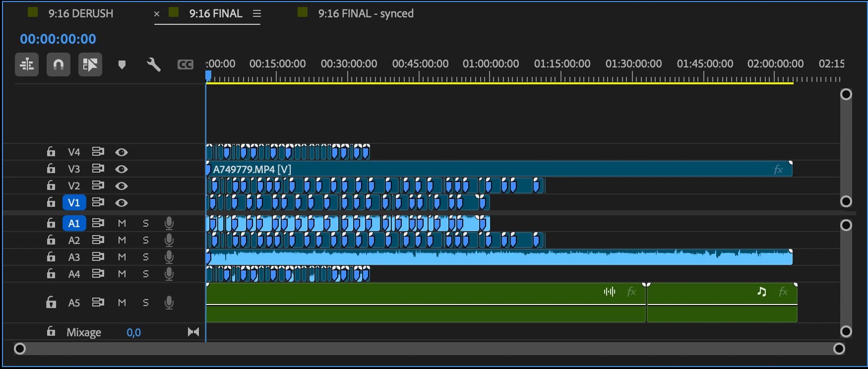Click the fx badge on the A749779.MP4 clip

coord(778,170)
